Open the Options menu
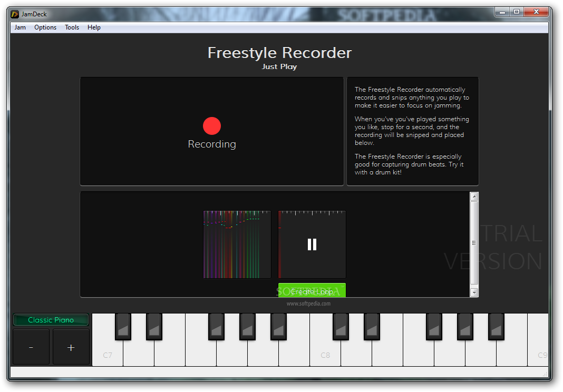563x392 pixels. [x=45, y=27]
